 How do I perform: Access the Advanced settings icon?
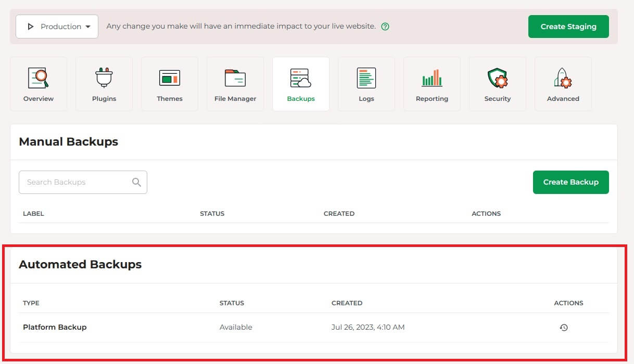pos(563,79)
